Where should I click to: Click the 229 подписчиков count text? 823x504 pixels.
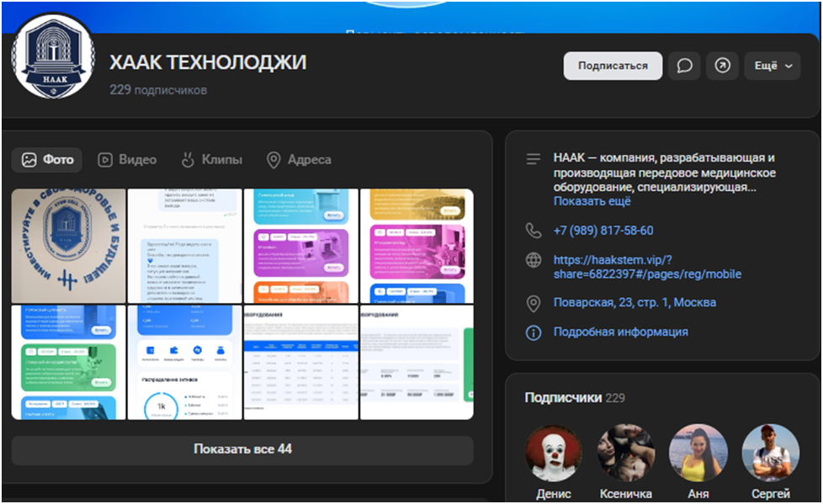click(158, 90)
